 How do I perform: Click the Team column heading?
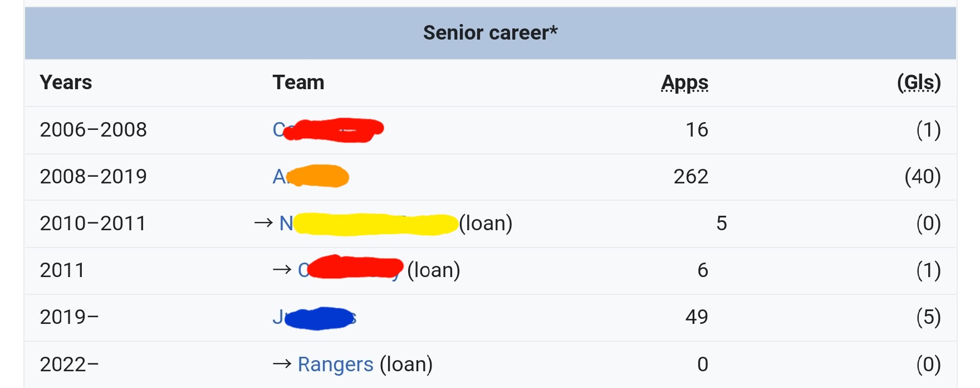click(298, 83)
